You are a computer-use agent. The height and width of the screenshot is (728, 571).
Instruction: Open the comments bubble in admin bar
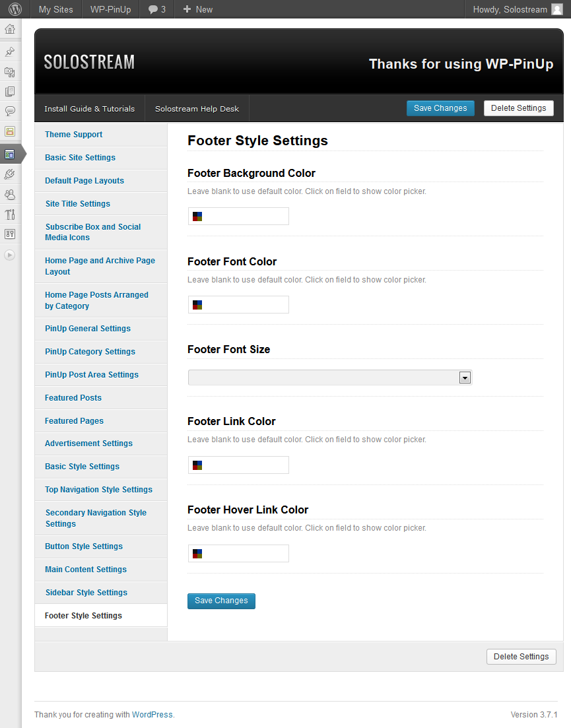click(x=157, y=9)
